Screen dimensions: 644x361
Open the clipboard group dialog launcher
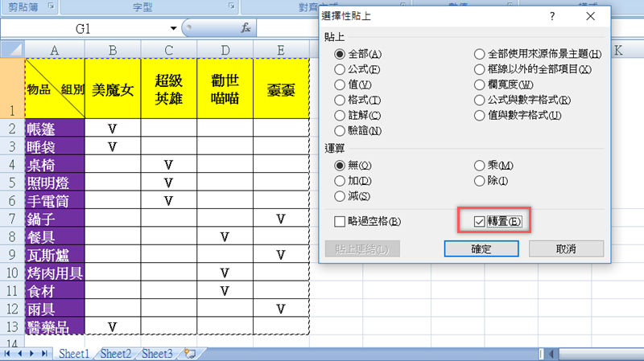(x=51, y=6)
